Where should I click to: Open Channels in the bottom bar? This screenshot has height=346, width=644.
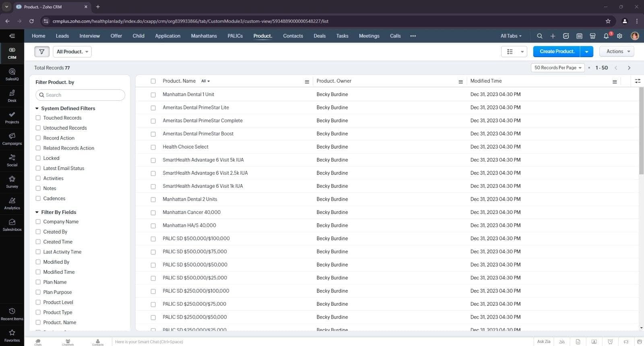[68, 342]
